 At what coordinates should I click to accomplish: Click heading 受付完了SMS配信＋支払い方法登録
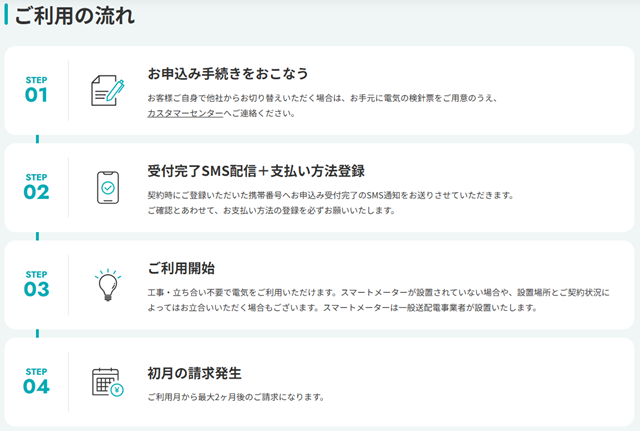tap(256, 171)
